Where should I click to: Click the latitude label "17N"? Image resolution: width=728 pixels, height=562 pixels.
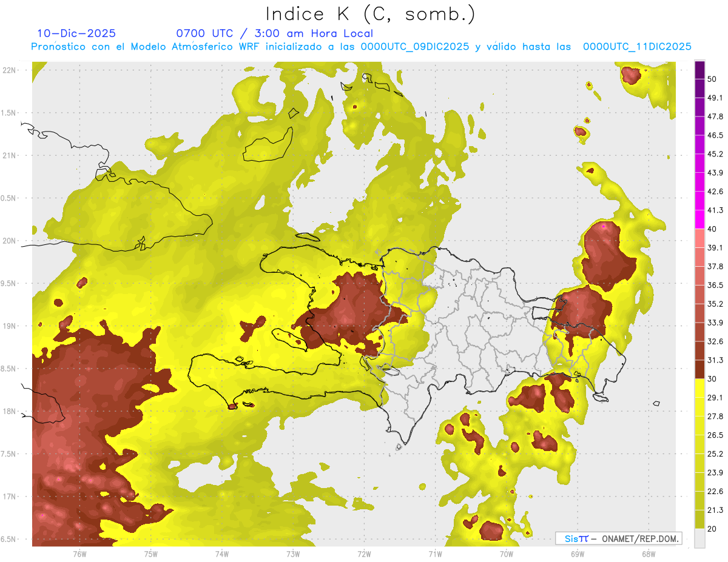point(10,497)
